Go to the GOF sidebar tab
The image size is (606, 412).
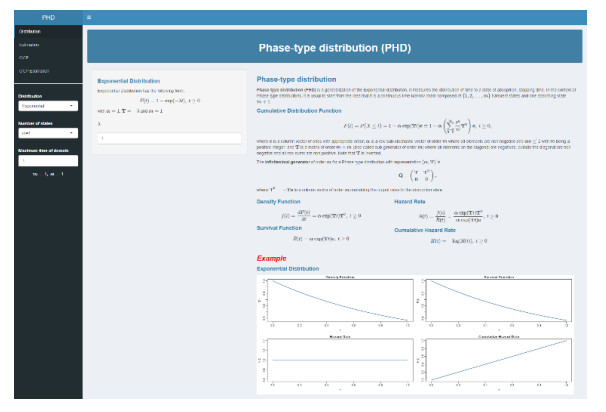pos(22,58)
